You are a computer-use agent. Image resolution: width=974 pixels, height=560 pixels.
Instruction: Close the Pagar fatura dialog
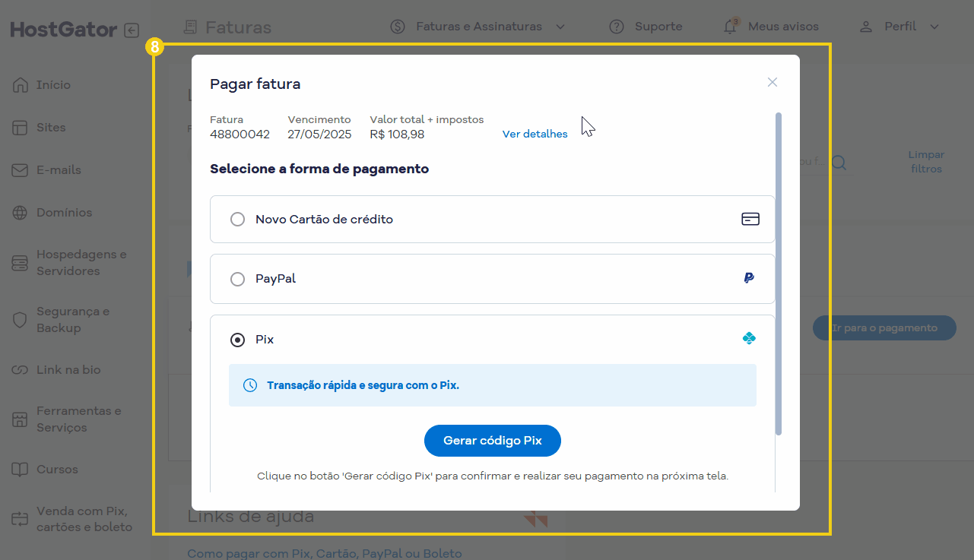(x=773, y=82)
